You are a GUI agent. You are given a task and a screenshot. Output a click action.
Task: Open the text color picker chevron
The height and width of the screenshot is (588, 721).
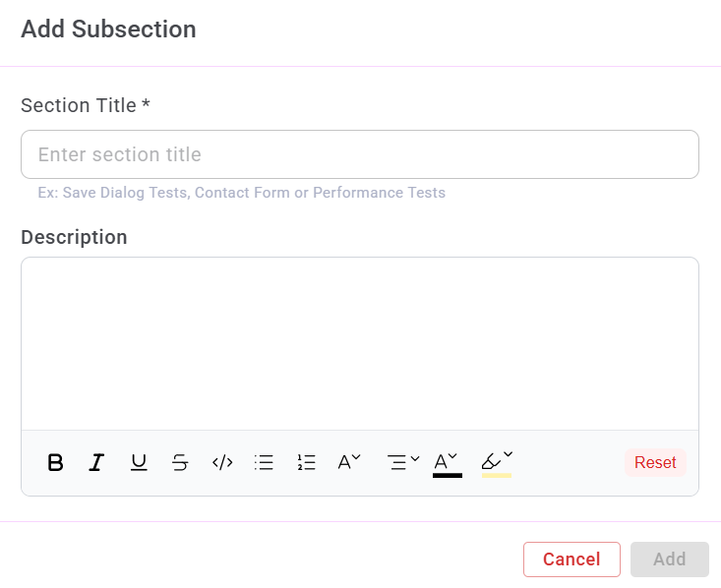453,457
